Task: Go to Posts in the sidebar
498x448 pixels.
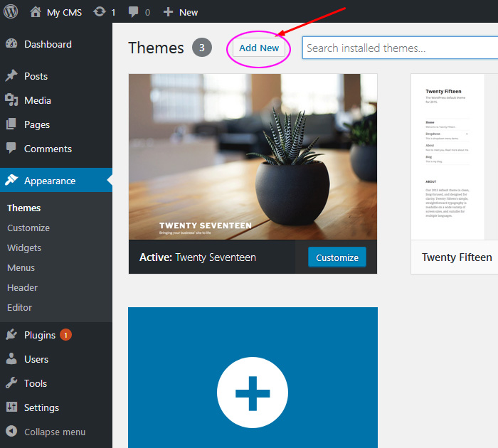Action: coord(36,76)
